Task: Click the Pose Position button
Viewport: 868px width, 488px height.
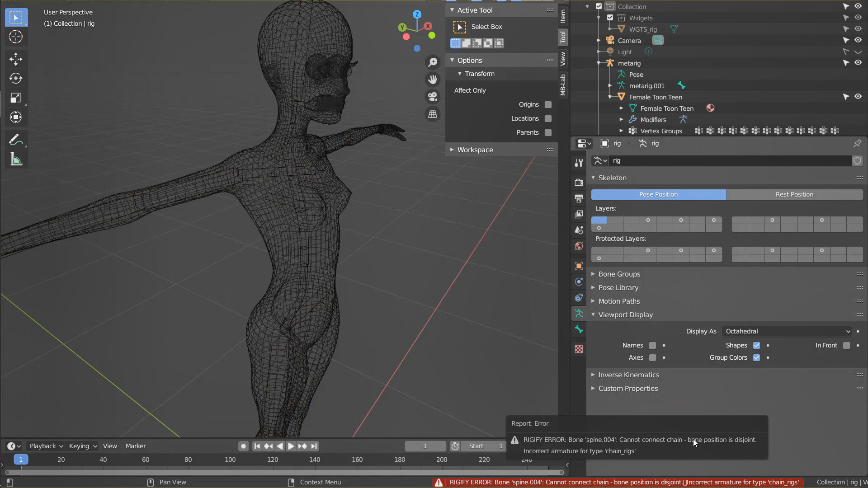Action: tap(658, 194)
